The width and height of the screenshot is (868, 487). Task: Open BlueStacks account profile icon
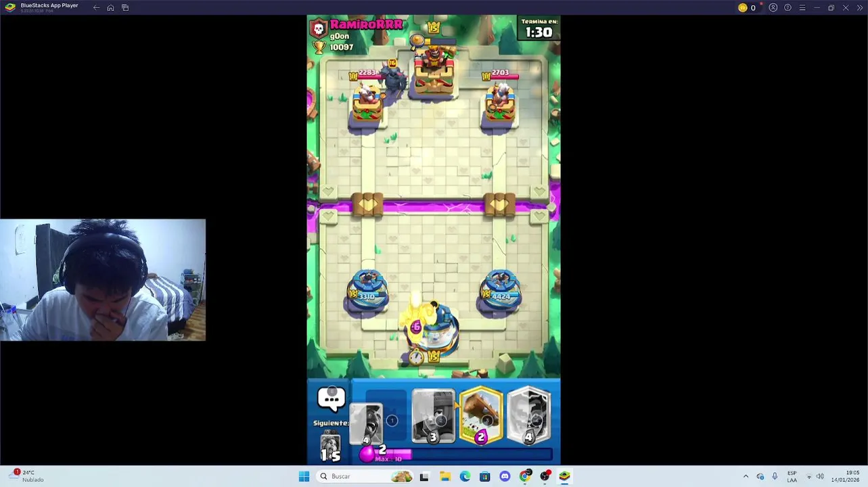pos(773,7)
